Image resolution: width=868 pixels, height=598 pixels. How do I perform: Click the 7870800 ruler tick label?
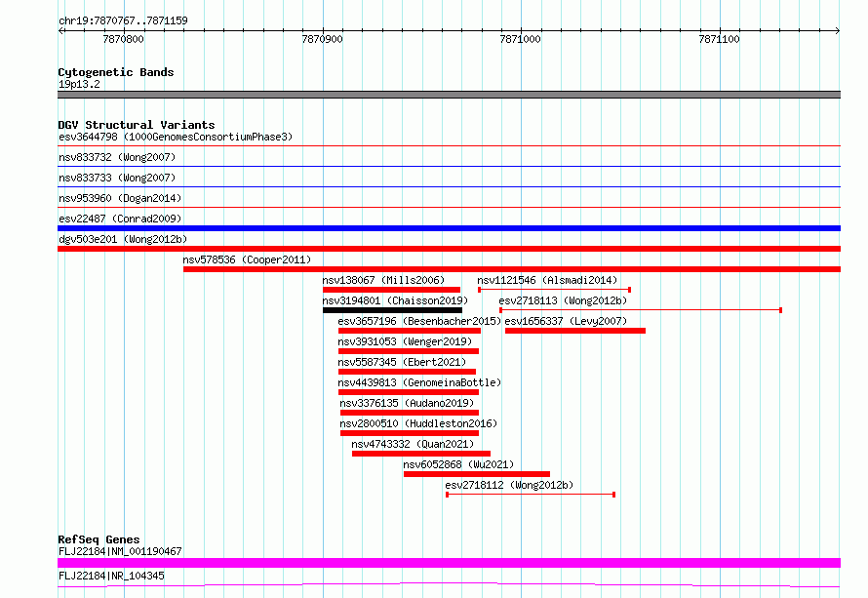click(x=123, y=39)
